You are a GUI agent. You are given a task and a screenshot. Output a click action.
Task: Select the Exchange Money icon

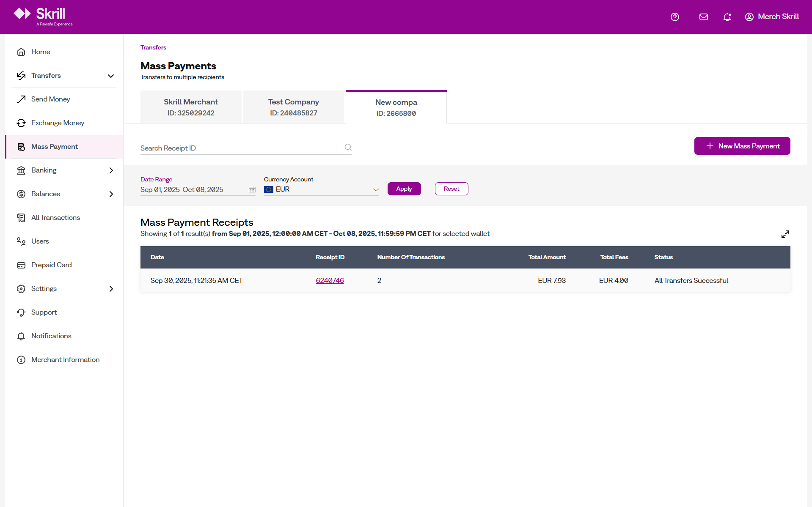[x=22, y=123]
